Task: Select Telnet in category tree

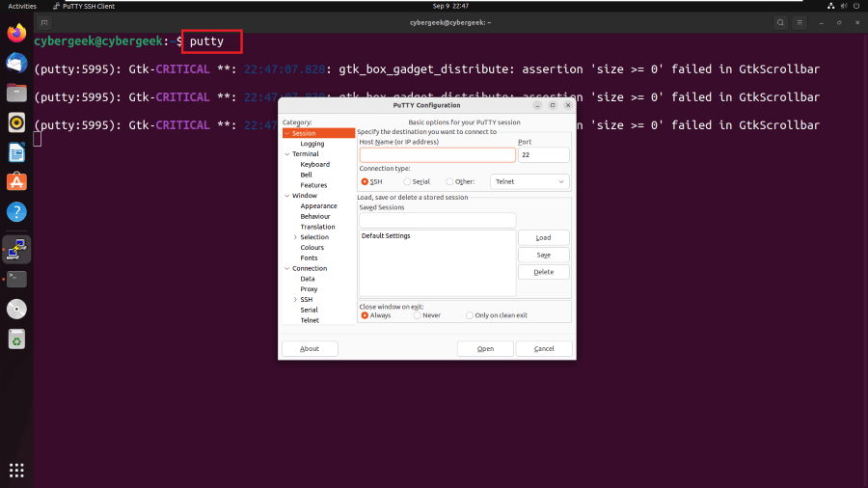Action: (310, 320)
